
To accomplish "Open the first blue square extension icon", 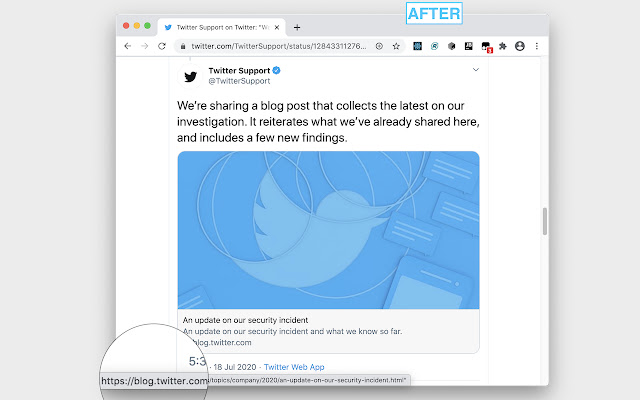I will click(417, 46).
